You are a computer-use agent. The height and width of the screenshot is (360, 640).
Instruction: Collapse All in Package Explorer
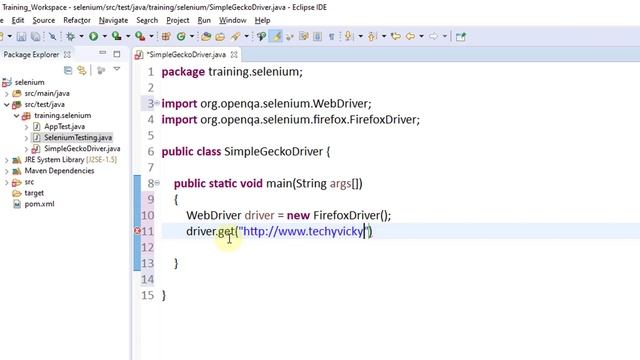[x=68, y=70]
